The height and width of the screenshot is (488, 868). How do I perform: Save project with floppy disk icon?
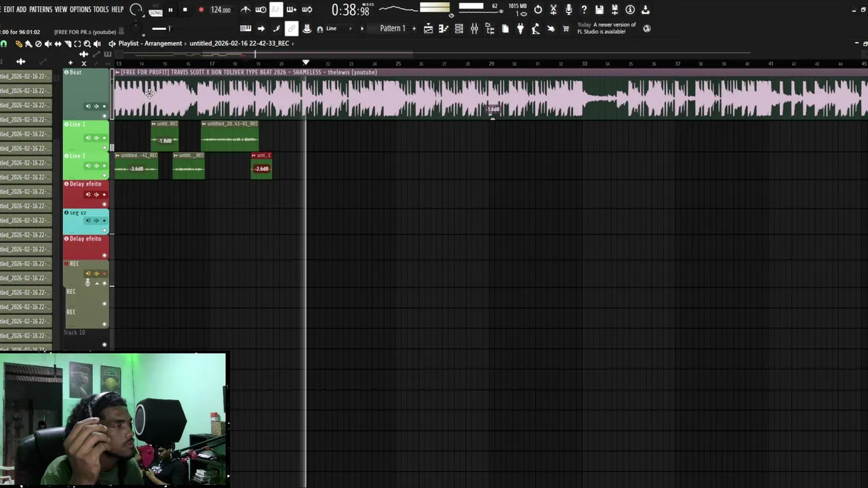[x=599, y=9]
